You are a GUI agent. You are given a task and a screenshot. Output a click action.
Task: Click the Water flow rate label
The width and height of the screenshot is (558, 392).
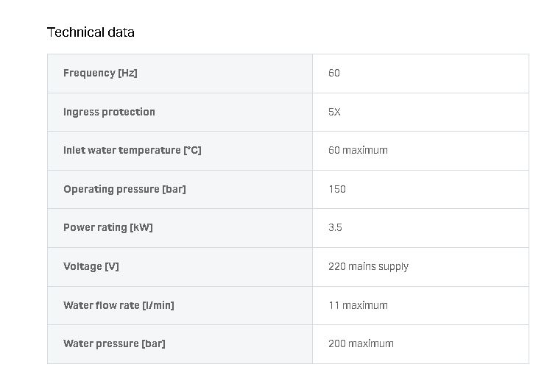pos(119,305)
